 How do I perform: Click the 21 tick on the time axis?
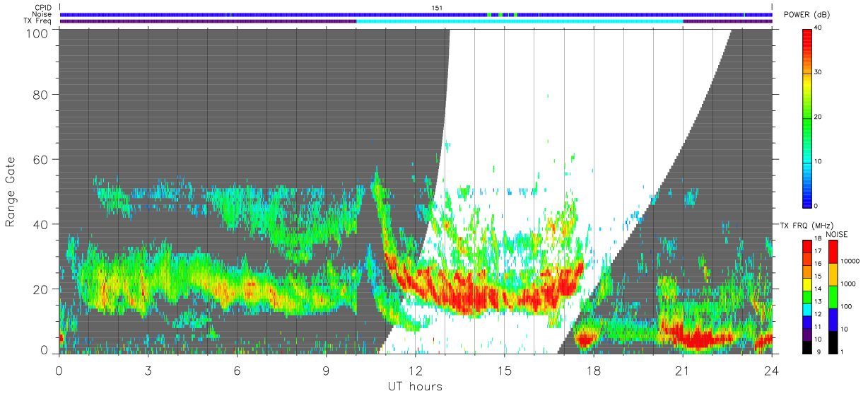pos(683,370)
